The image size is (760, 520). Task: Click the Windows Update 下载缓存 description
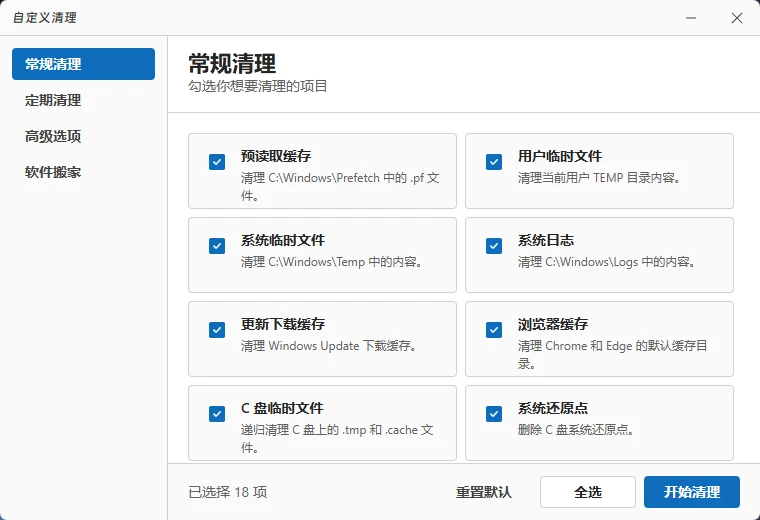pyautogui.click(x=329, y=346)
